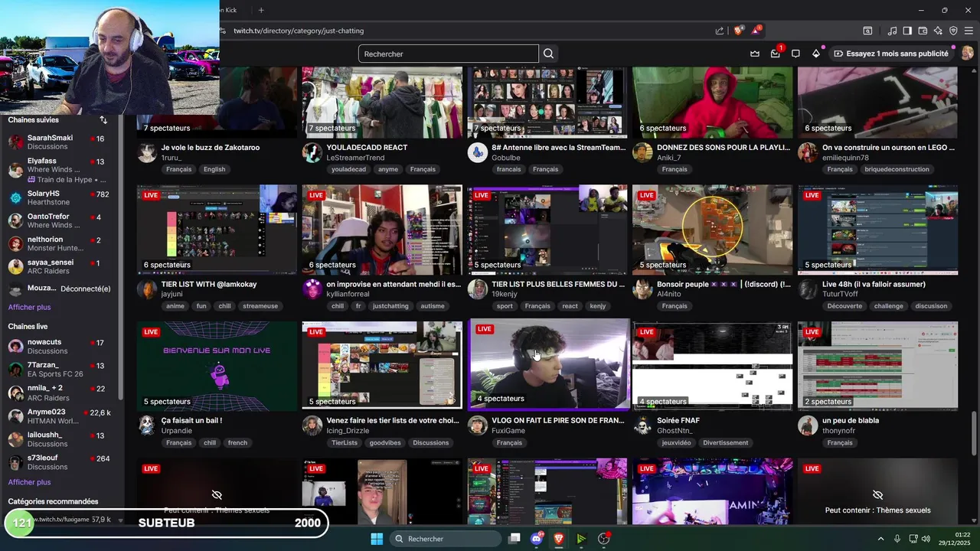Open 1ruru_ channel avatar
980x551 pixels.
(147, 152)
